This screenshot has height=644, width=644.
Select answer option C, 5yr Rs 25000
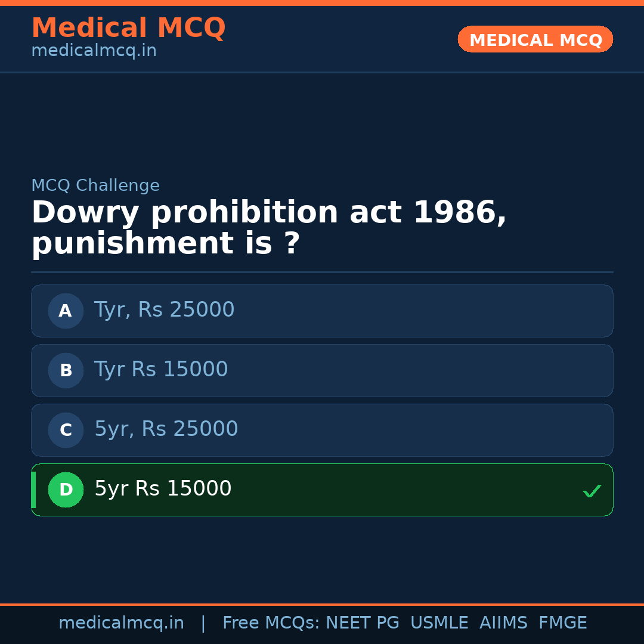pos(322,430)
